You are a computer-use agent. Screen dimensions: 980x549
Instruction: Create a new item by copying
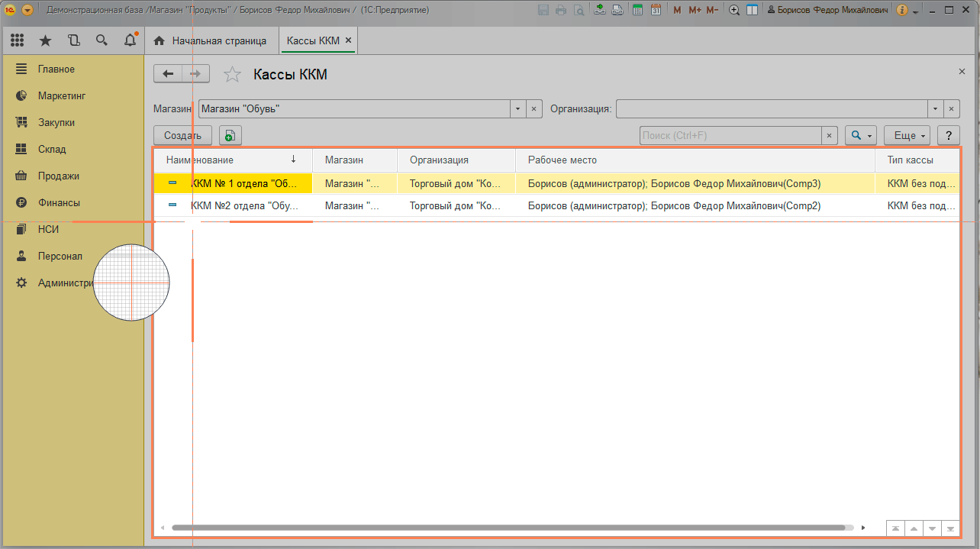(230, 135)
